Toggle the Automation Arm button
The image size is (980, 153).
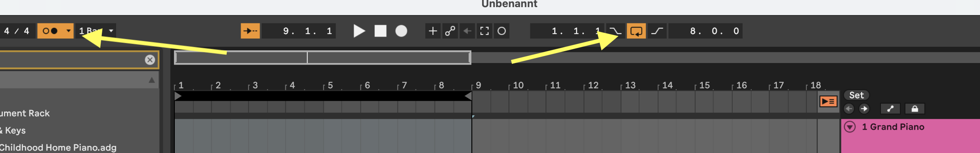click(x=450, y=31)
